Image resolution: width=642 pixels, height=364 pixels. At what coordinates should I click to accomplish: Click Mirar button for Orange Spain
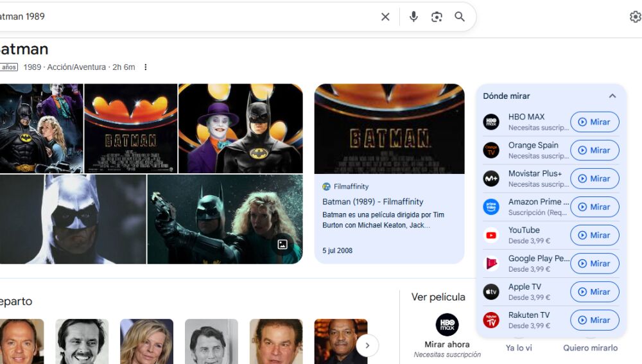coord(594,150)
